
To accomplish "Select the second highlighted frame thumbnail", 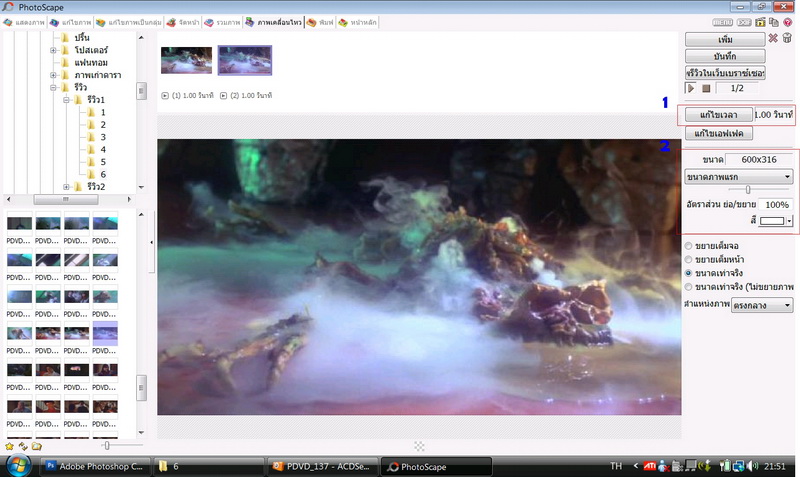I will click(245, 60).
